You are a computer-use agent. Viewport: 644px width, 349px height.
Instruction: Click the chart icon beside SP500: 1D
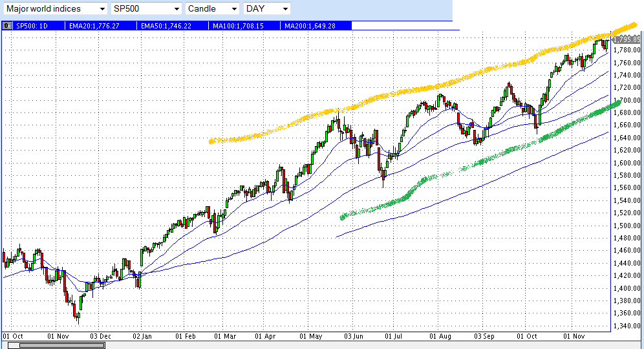point(7,26)
